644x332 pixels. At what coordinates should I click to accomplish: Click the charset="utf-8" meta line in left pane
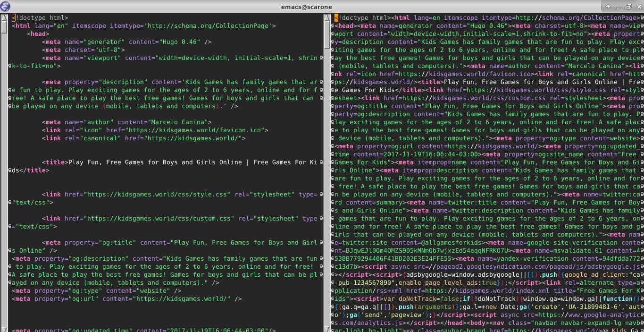[x=84, y=50]
